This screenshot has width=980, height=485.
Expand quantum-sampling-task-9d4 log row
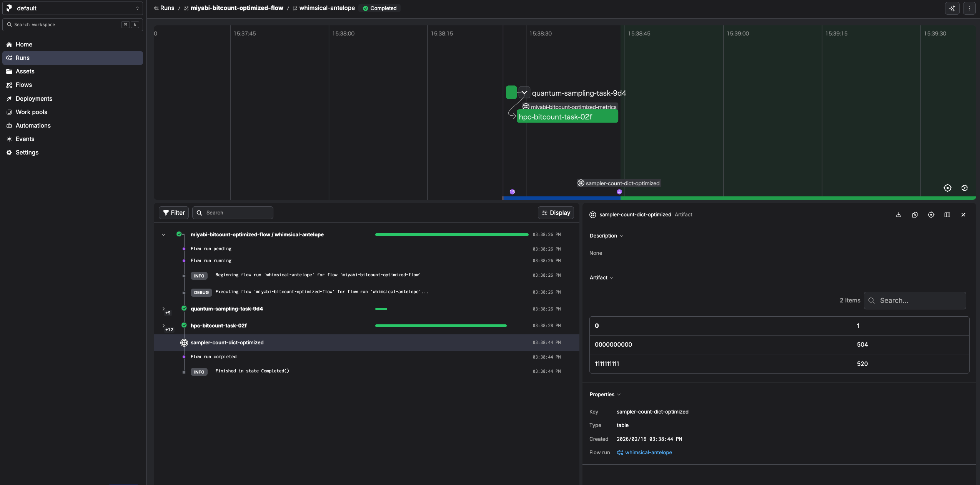click(x=163, y=309)
